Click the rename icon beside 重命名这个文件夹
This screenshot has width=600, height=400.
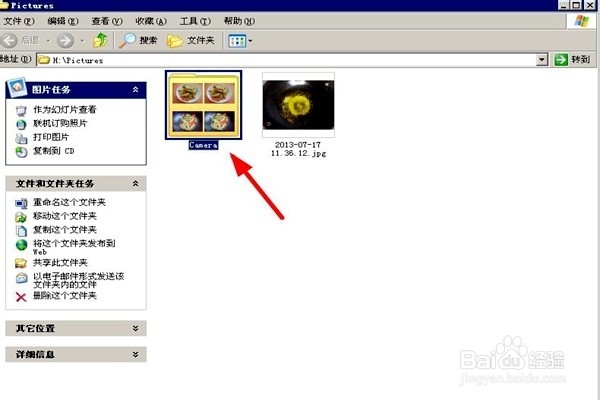click(x=21, y=203)
